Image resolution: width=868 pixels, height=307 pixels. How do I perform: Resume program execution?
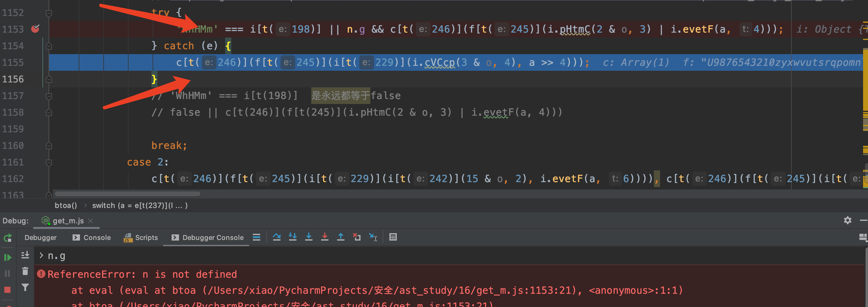click(7, 257)
